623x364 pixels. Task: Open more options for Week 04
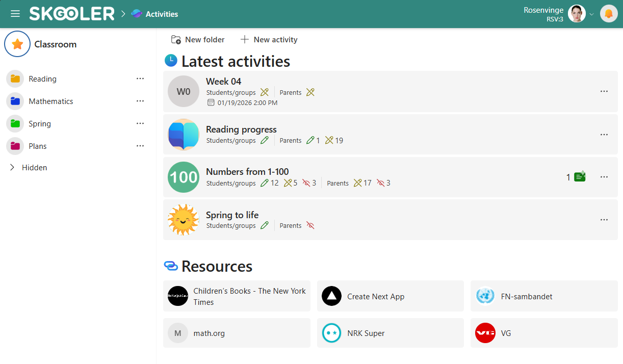coord(604,92)
